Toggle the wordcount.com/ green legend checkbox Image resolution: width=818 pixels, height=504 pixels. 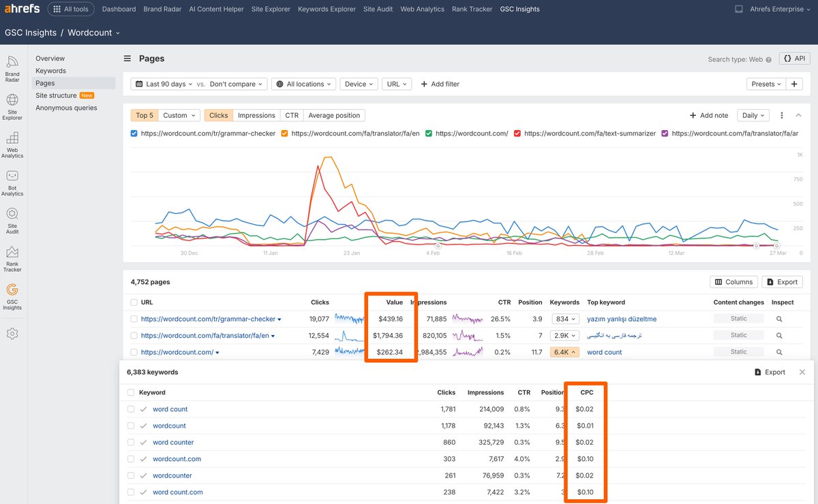pos(429,133)
